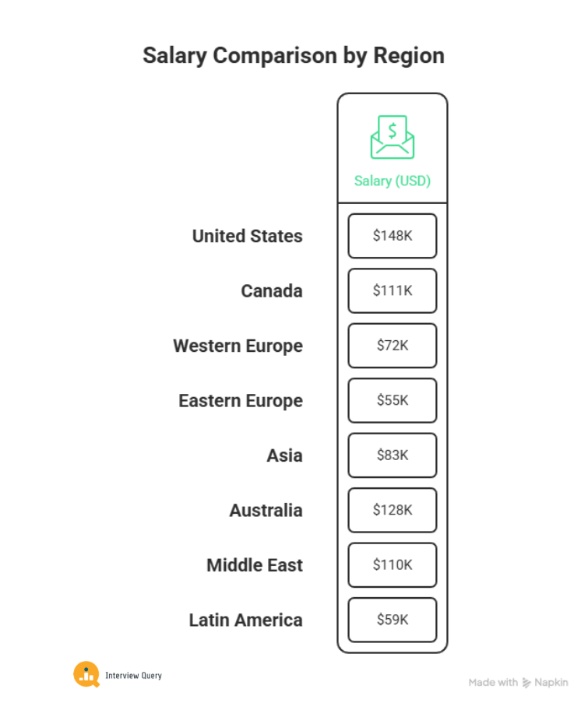Select the Australia region label
The width and height of the screenshot is (588, 703).
266,511
